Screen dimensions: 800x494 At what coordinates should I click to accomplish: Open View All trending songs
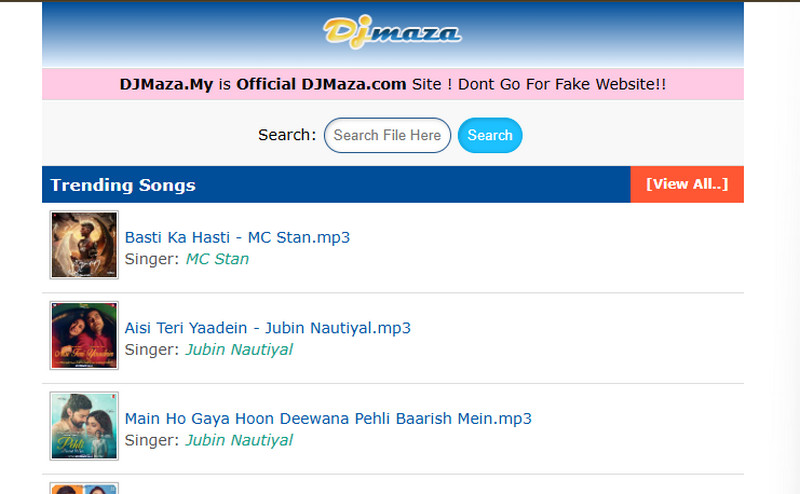pos(687,184)
